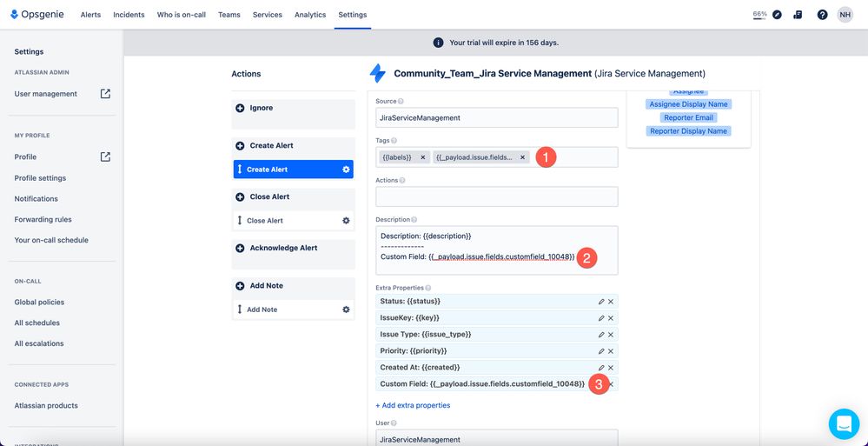Click the help icon next to Source label

click(x=401, y=102)
